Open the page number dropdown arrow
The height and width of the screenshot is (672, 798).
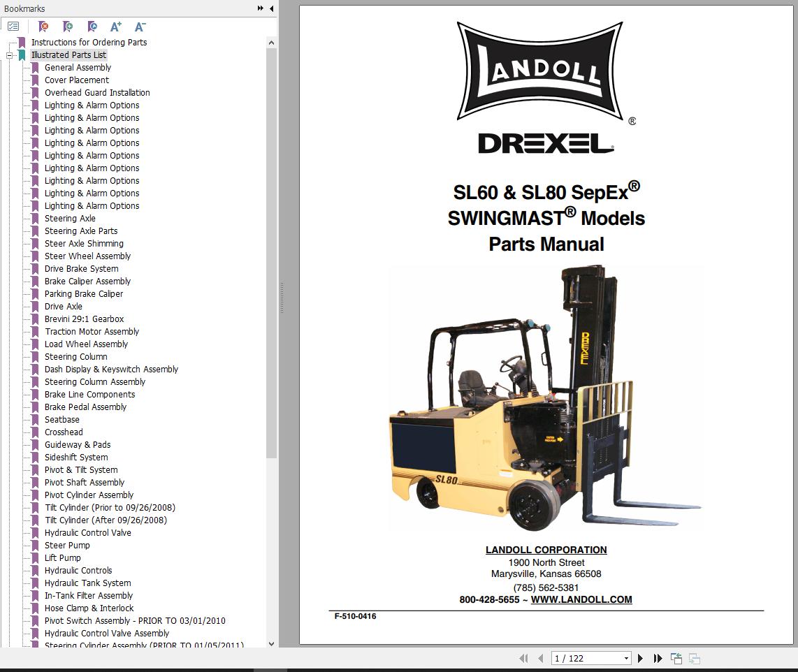(x=626, y=658)
